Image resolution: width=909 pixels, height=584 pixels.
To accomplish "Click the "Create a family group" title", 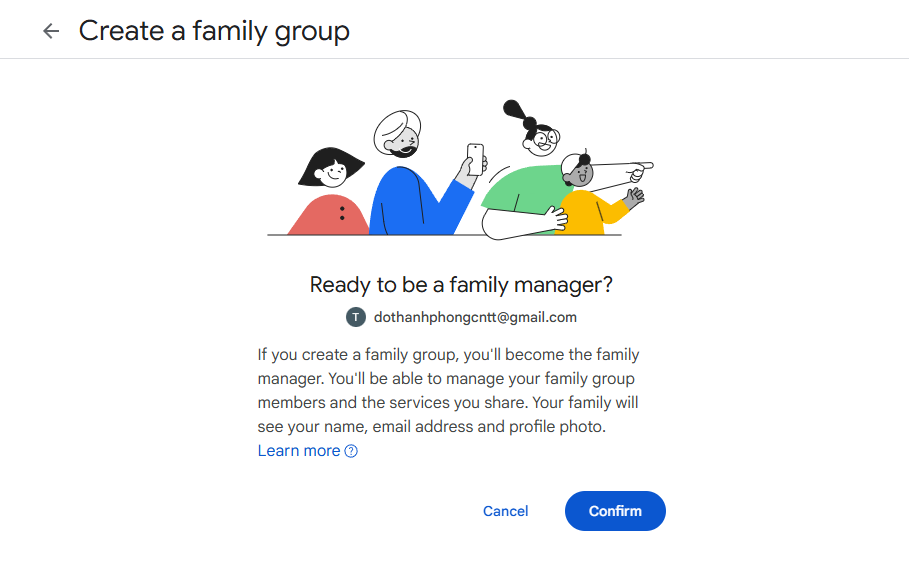I will tap(214, 31).
